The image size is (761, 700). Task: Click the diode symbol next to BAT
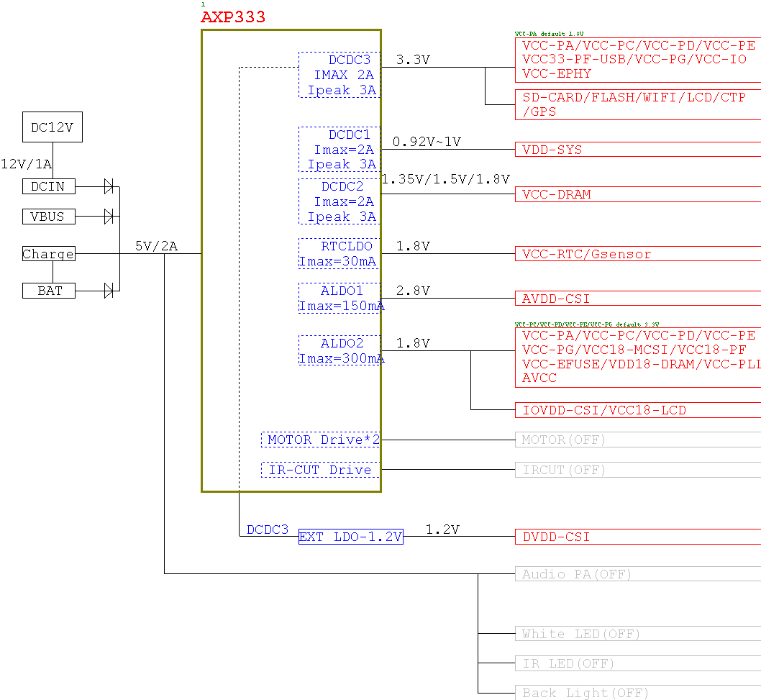(x=109, y=291)
